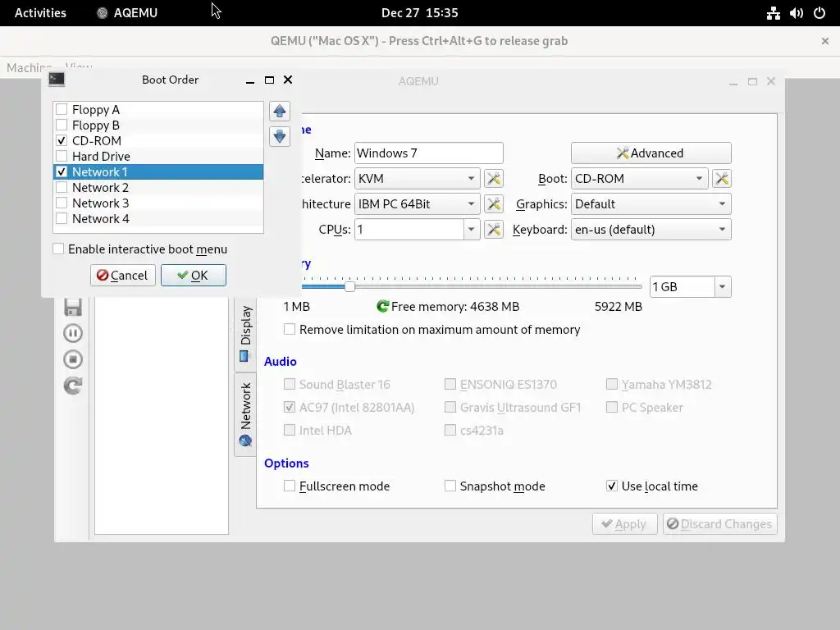The width and height of the screenshot is (840, 630).
Task: Check the Network 3 boot checkbox
Action: pyautogui.click(x=62, y=203)
